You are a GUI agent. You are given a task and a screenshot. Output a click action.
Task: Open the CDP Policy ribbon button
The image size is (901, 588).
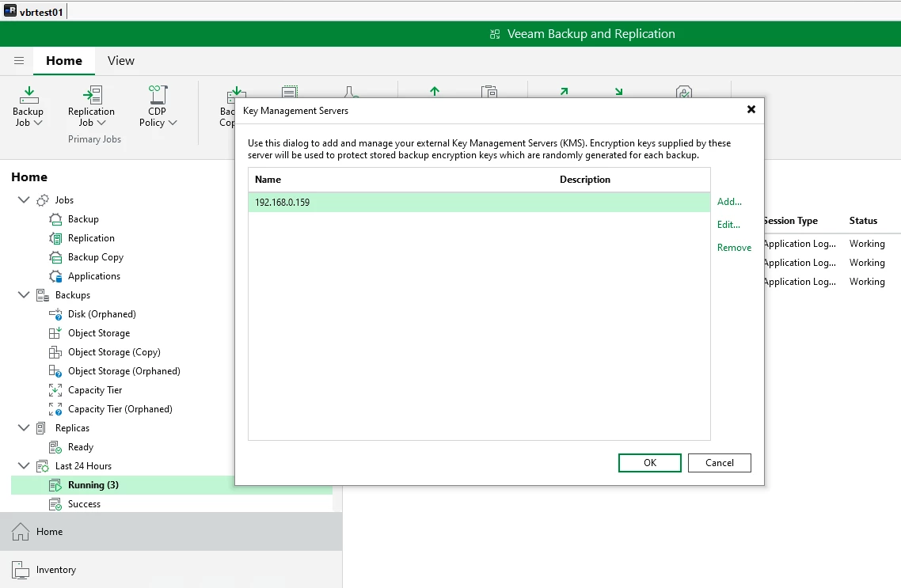[157, 107]
